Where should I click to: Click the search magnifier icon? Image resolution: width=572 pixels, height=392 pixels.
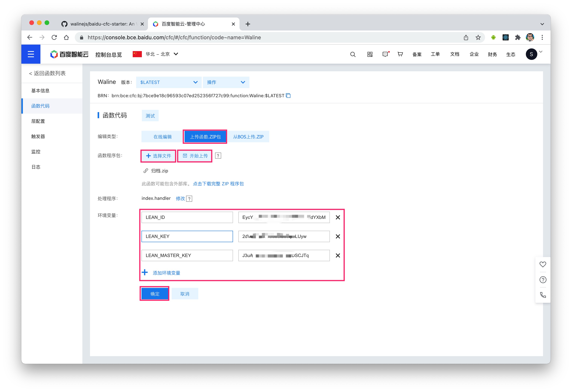353,54
